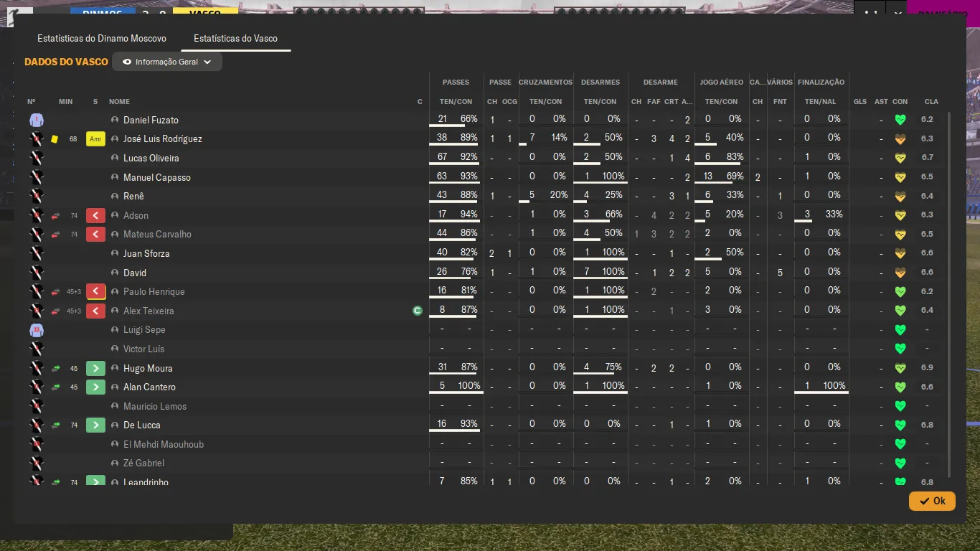Sort by the AST assists column
Viewport: 980px width, 551px height.
point(881,102)
